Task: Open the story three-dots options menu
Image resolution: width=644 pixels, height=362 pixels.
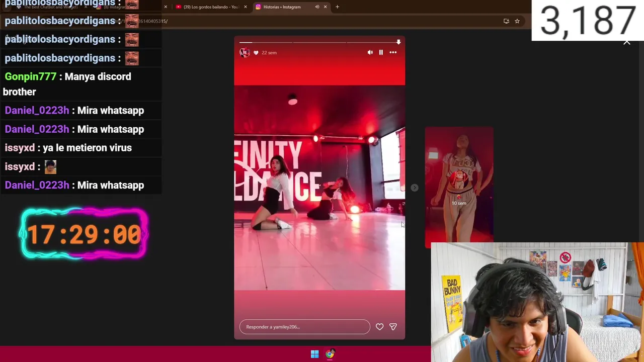Action: (x=393, y=52)
